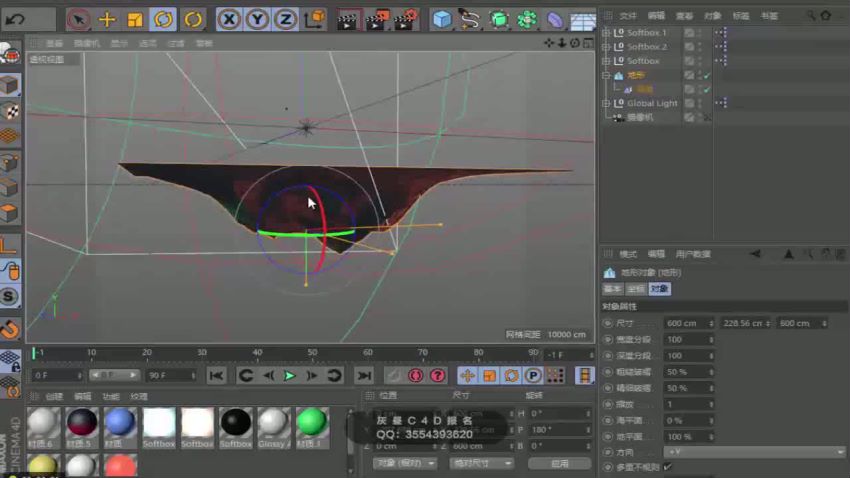
Task: Click the rotation P 180° input field
Action: click(559, 430)
